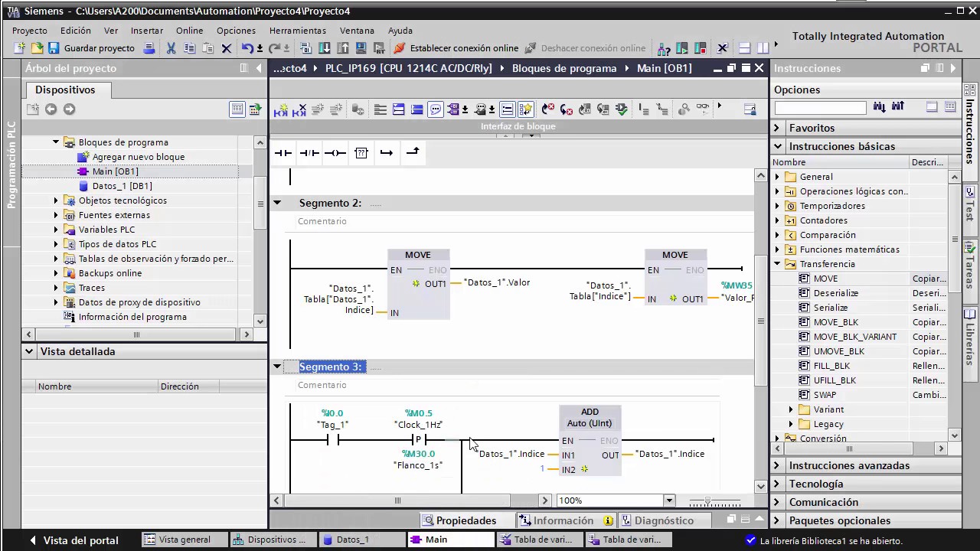980x551 pixels.
Task: Cut the selection in main toolbar
Action: pyautogui.click(x=171, y=48)
